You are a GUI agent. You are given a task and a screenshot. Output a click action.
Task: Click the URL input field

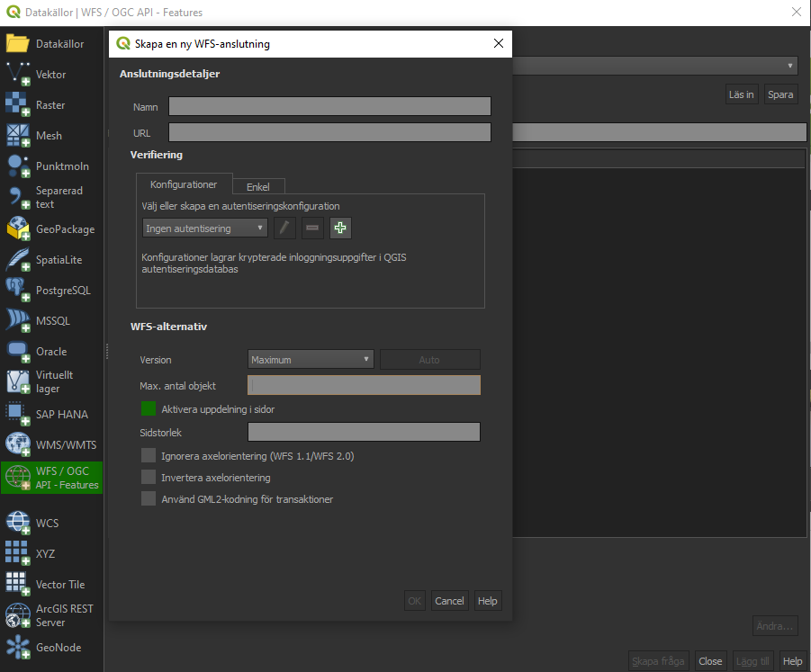pos(329,132)
